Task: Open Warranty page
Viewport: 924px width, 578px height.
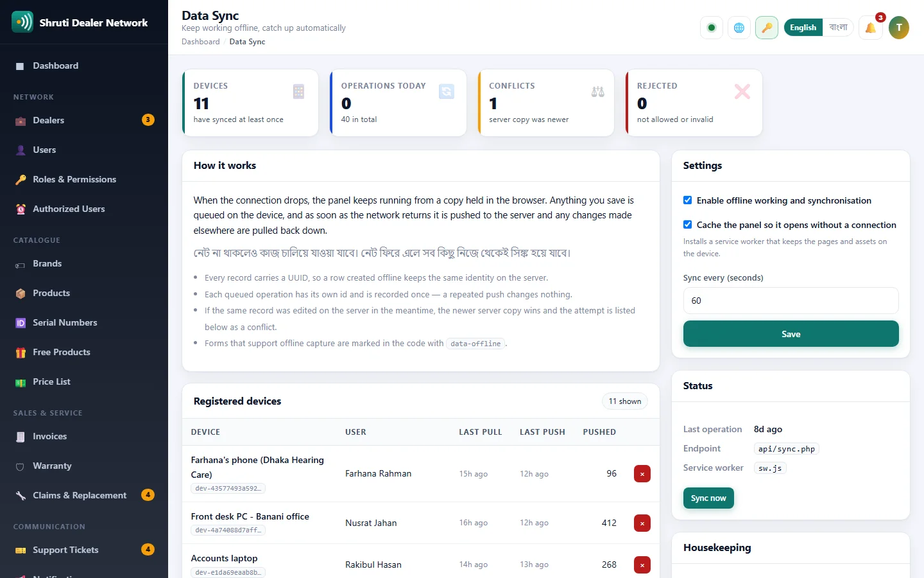Action: 84,466
